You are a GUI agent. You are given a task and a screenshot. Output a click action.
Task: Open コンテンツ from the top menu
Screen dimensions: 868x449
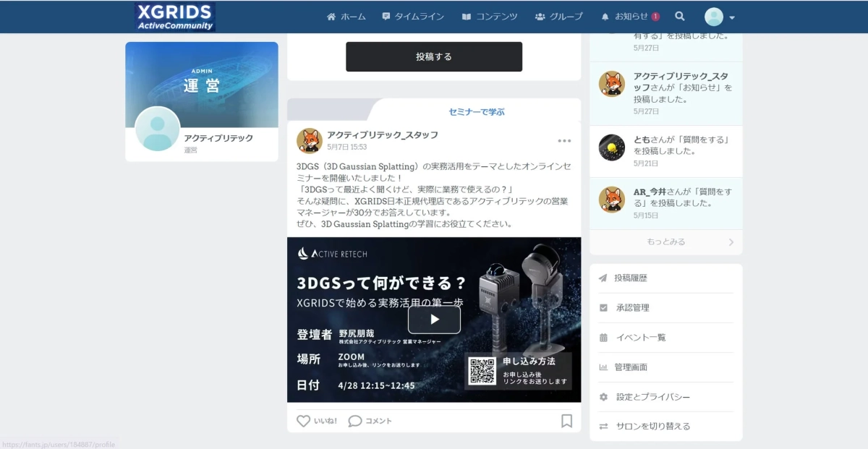point(490,17)
